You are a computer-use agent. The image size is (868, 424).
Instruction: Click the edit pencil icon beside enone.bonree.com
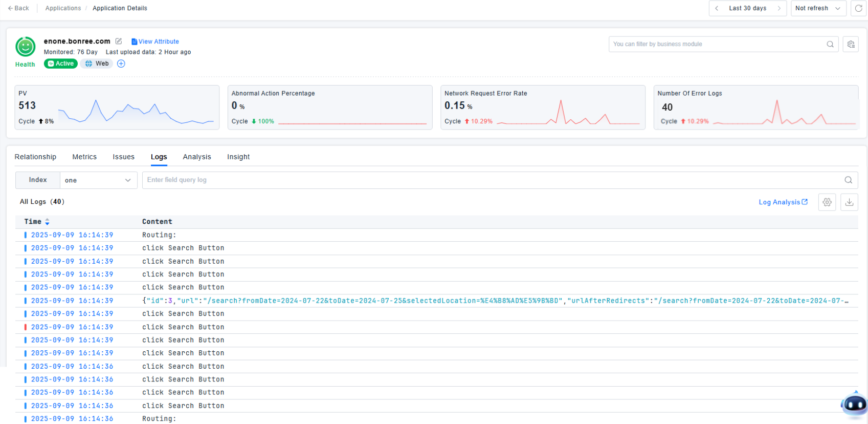(119, 41)
